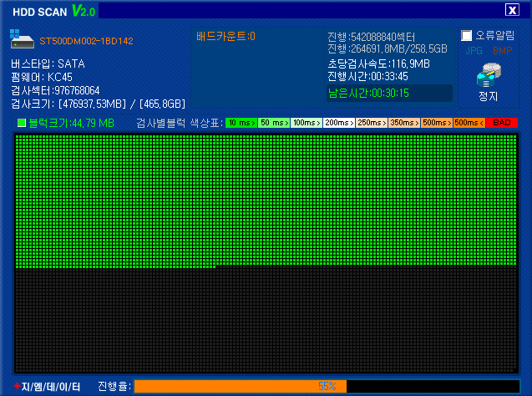Viewport: 532px width, 396px height.
Task: Click the 55% progress bar
Action: click(x=327, y=386)
